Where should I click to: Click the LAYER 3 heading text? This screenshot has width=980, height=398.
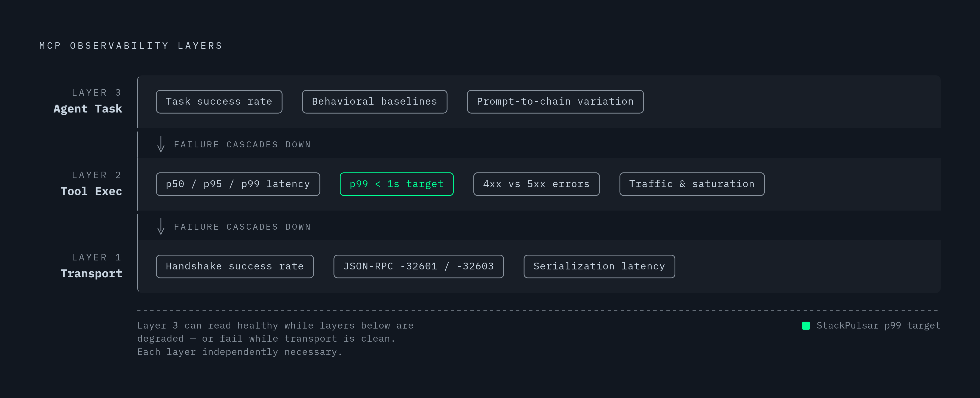click(x=97, y=93)
